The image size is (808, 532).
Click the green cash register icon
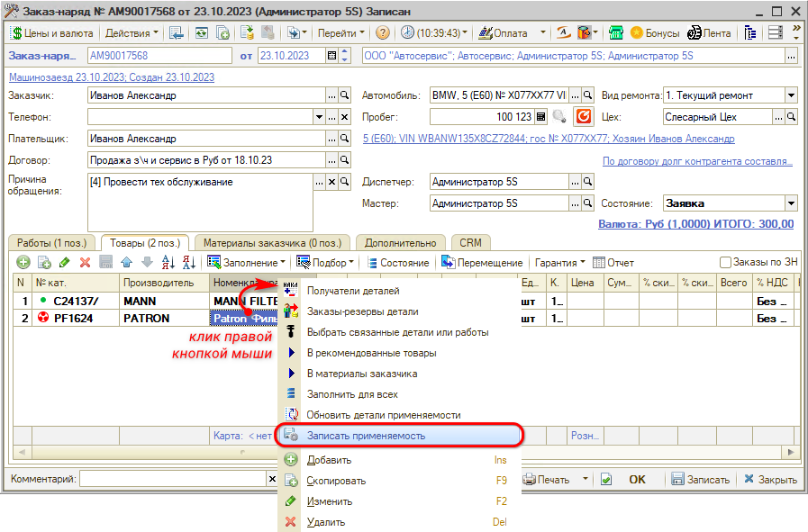[616, 33]
